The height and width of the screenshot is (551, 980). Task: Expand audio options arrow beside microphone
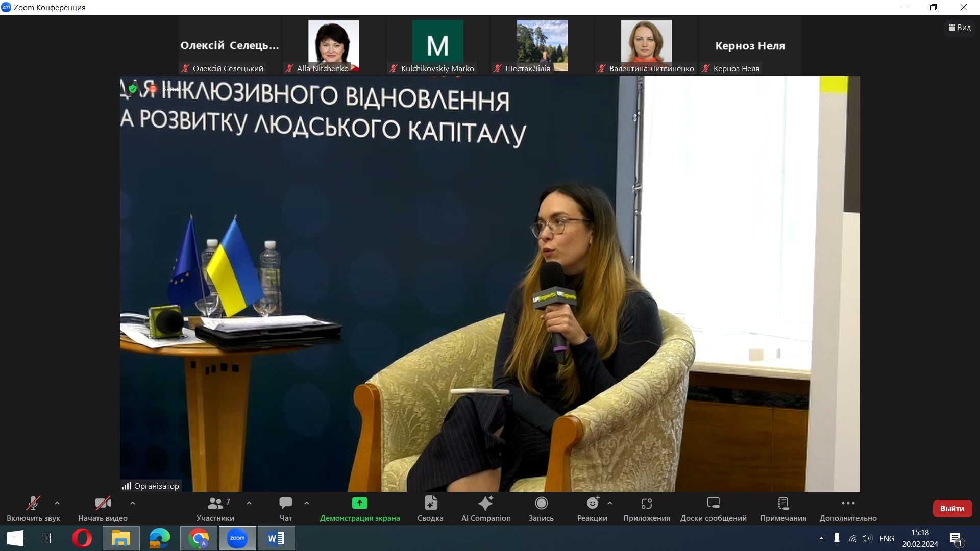tap(57, 503)
